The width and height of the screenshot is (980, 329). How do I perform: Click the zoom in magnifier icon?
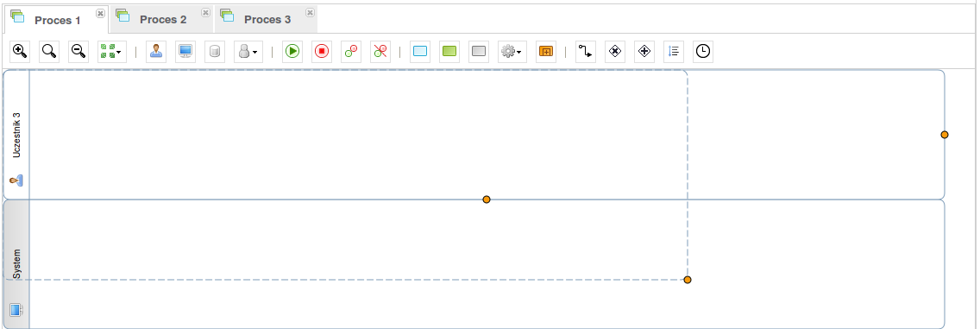(20, 51)
